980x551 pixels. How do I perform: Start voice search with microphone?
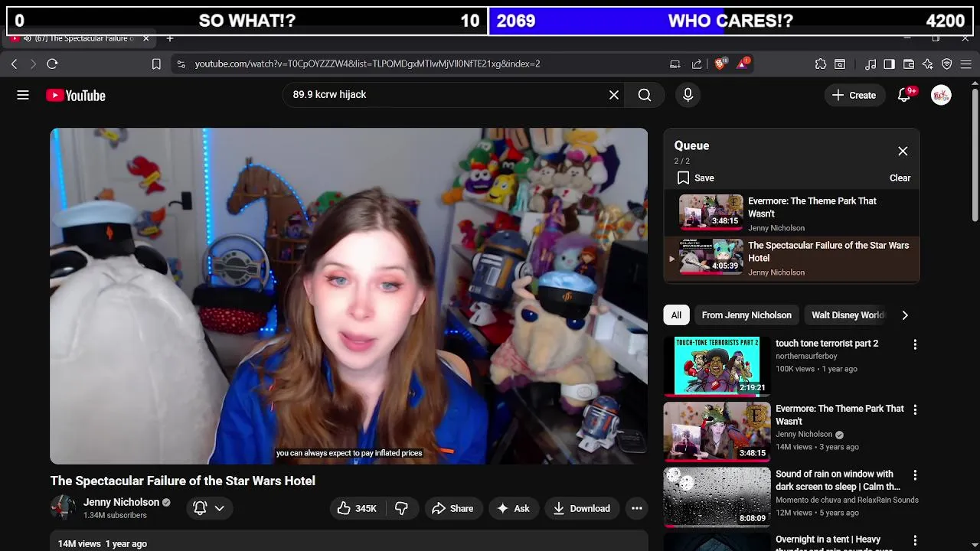pos(688,95)
